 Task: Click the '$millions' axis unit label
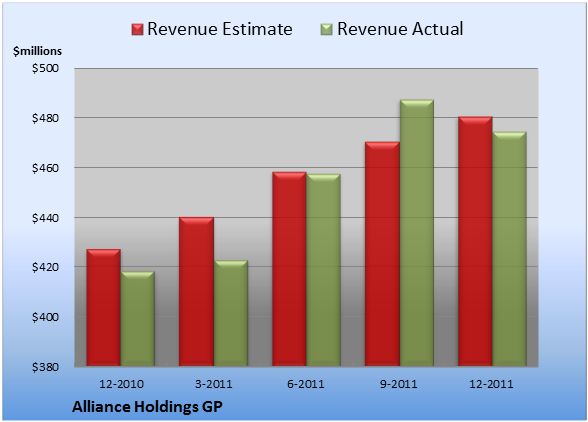(37, 51)
